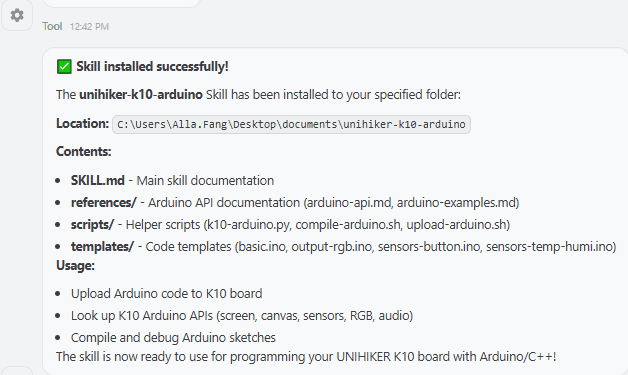Click the bullet before SKILL.md
The width and height of the screenshot is (628, 375).
point(58,181)
